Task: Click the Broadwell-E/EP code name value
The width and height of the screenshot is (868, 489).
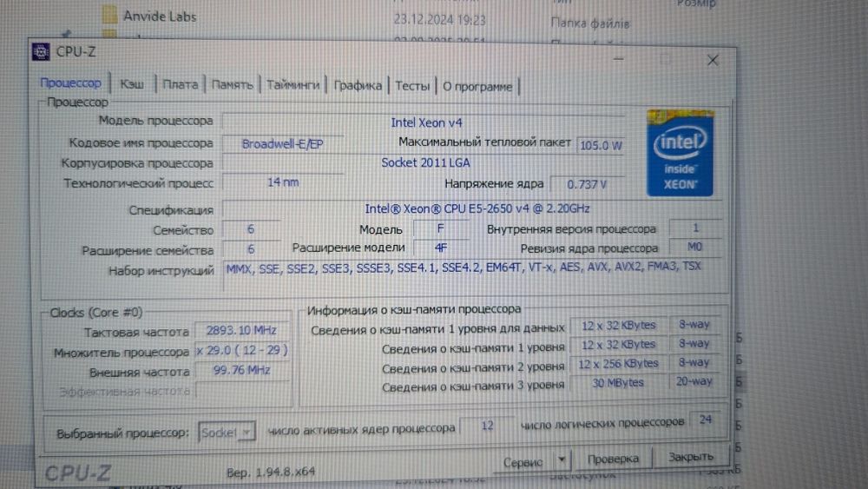Action: 283,144
